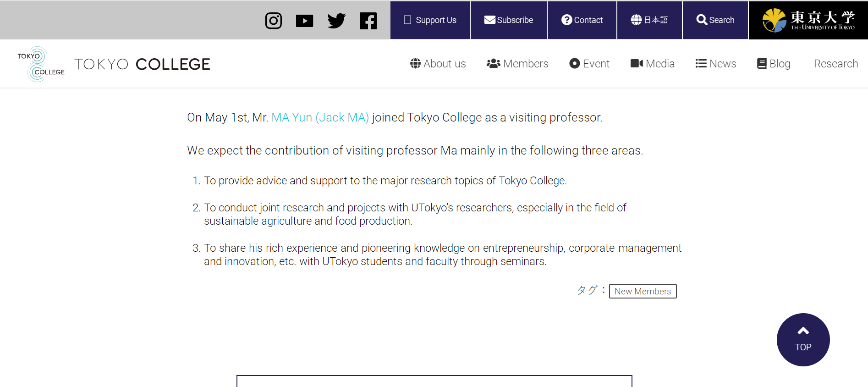Click the Search magnifier button
The image size is (868, 387).
coord(715,20)
